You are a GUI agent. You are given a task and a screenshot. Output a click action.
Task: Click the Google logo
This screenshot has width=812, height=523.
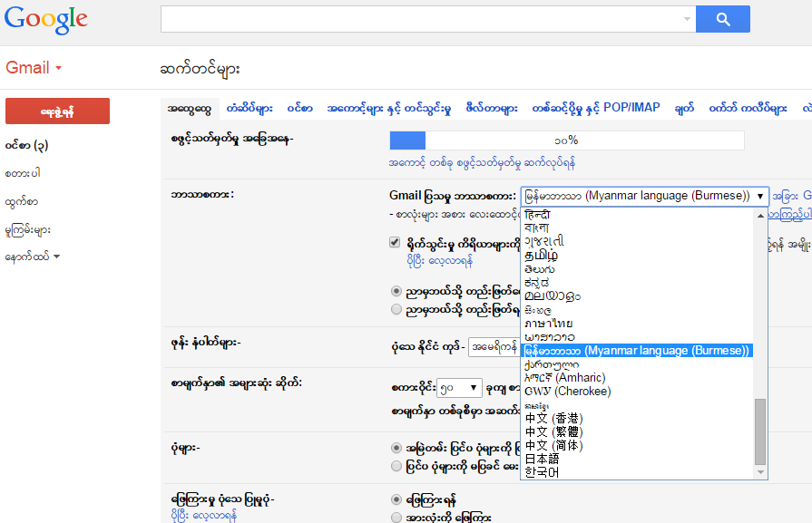coord(45,18)
